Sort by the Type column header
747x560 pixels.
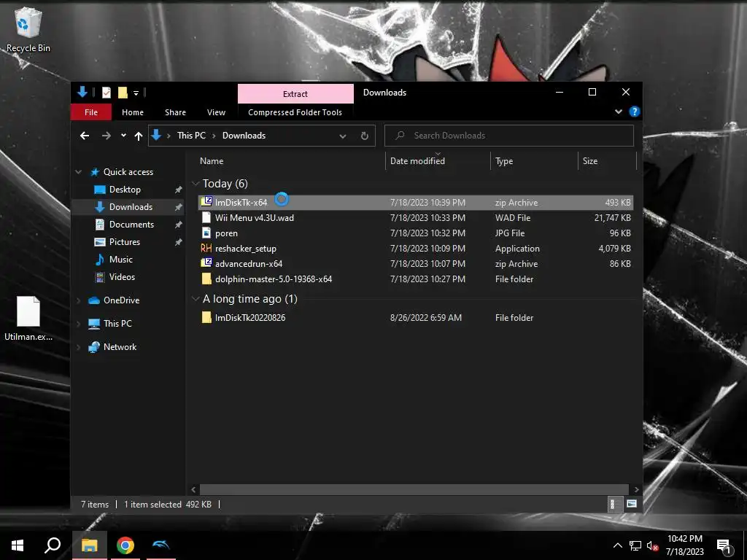(504, 161)
